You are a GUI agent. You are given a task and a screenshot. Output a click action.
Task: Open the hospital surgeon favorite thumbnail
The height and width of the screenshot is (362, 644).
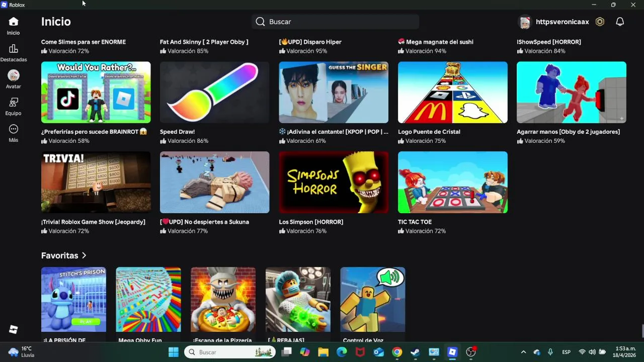(298, 300)
